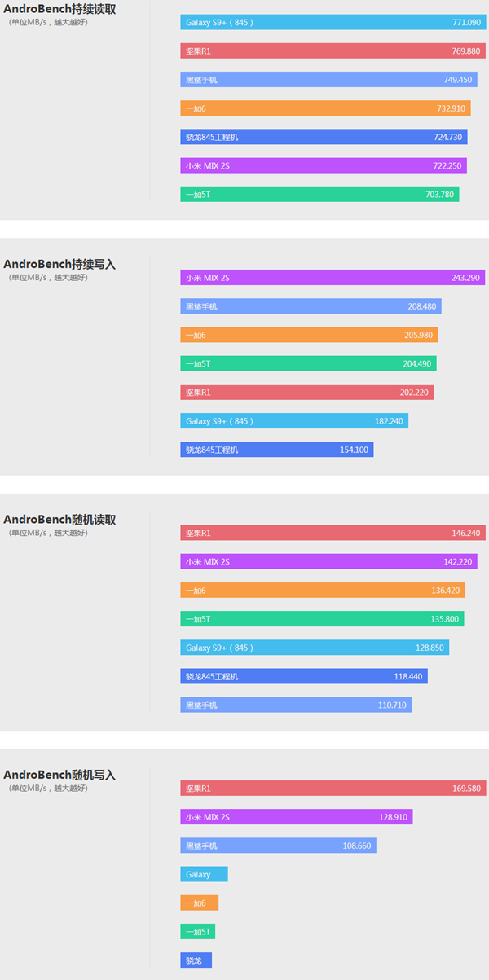Select the 黑鲨手机 bar showing 110.710
The image size is (489, 980).
(x=296, y=705)
